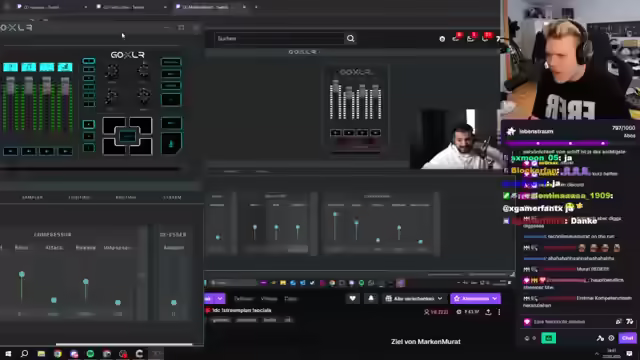
Task: Click De-Esser Amount slider handle
Action: [x=173, y=302]
